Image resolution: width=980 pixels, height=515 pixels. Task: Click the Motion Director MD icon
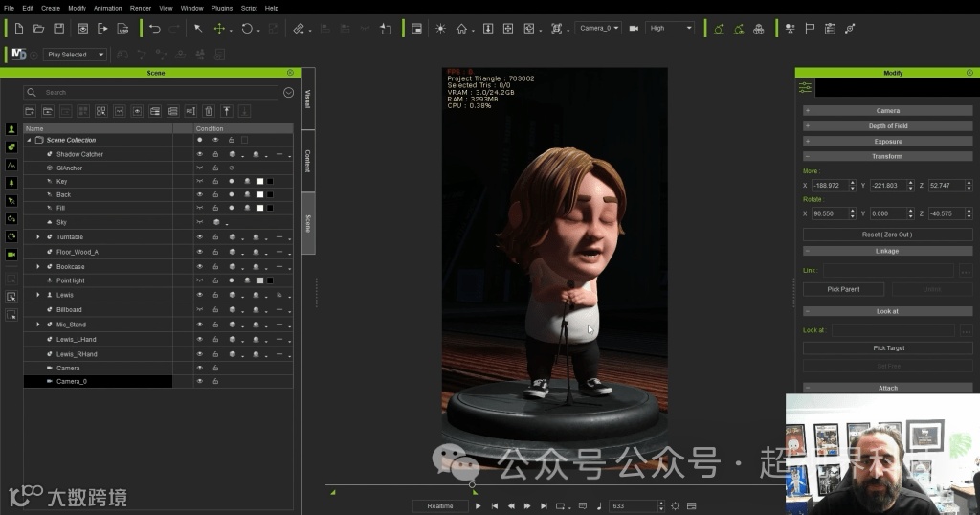click(19, 55)
